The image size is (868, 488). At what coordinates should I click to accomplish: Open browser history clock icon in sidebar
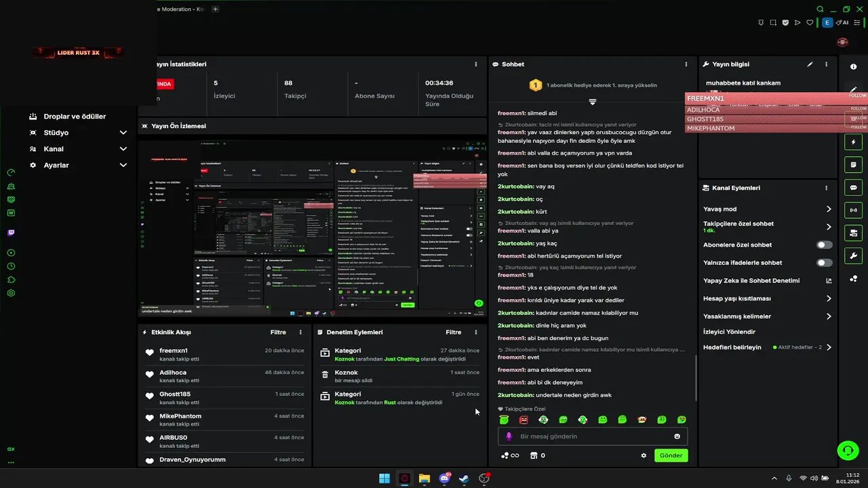(x=11, y=266)
